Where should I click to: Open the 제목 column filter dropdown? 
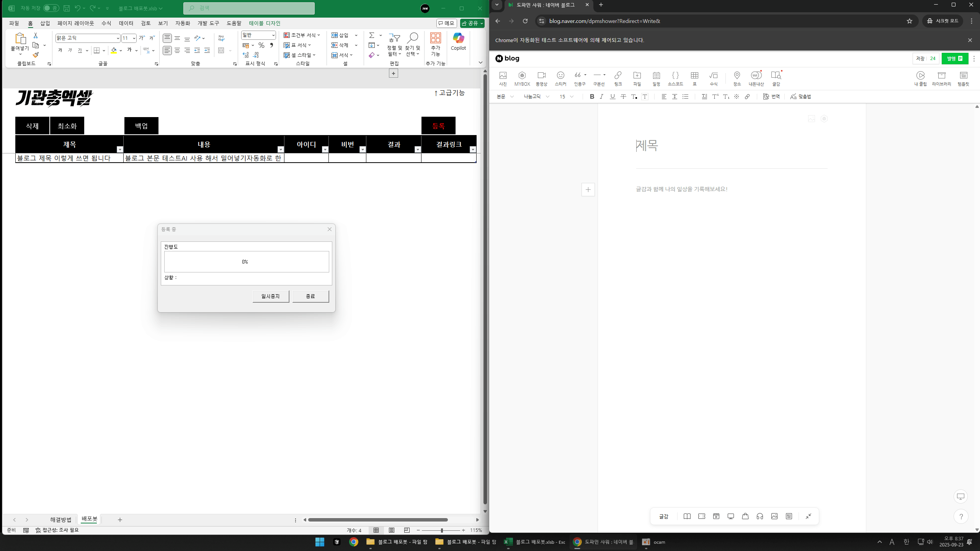120,150
